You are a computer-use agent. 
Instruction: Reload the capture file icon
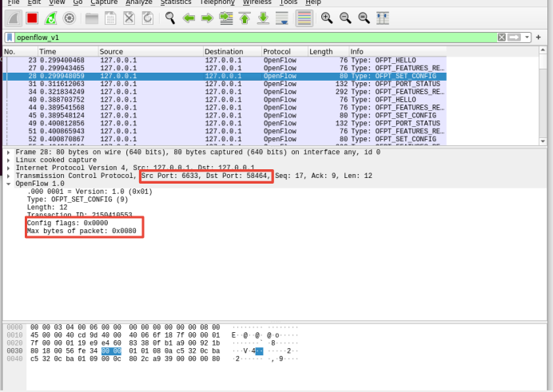[147, 18]
